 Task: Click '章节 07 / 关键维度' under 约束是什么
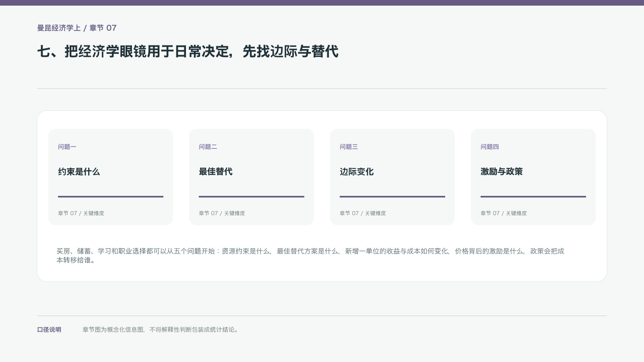pos(81,213)
